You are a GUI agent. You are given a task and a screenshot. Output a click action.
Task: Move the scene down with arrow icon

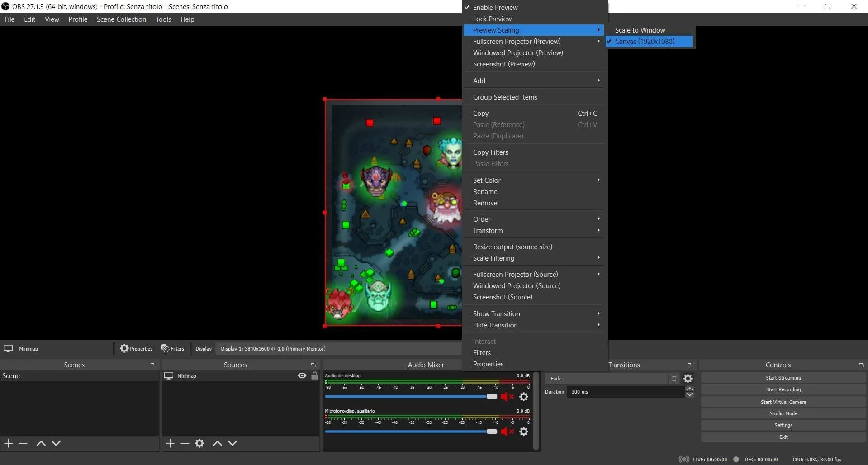click(56, 443)
